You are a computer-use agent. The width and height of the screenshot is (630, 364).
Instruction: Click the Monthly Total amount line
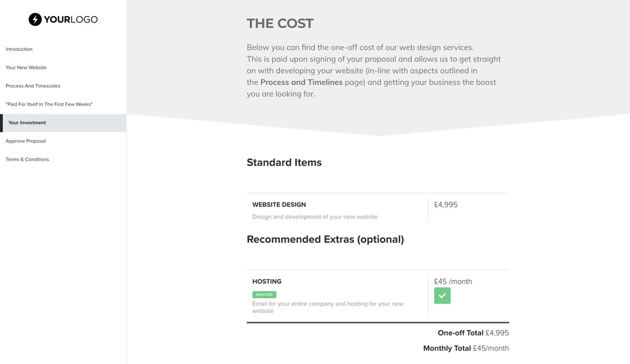coord(466,348)
